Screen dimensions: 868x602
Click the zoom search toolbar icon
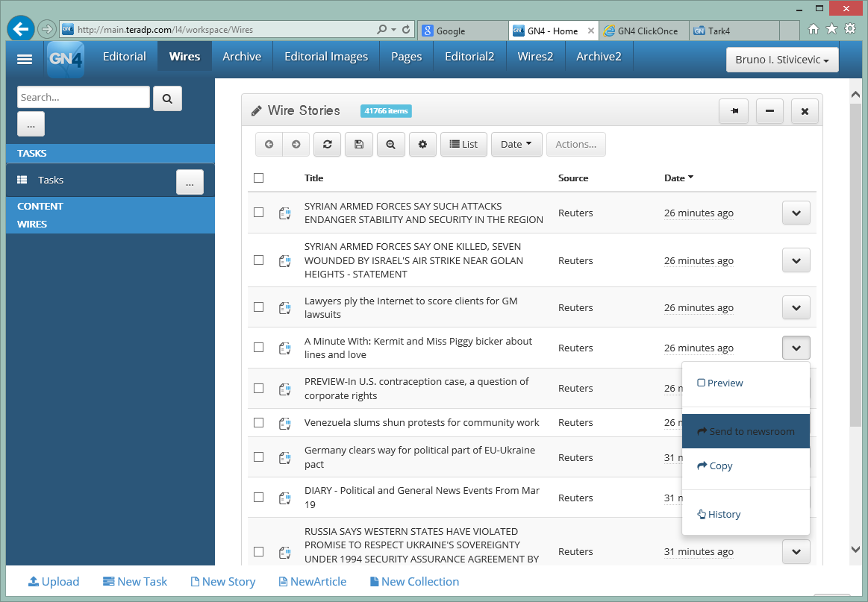coord(391,145)
